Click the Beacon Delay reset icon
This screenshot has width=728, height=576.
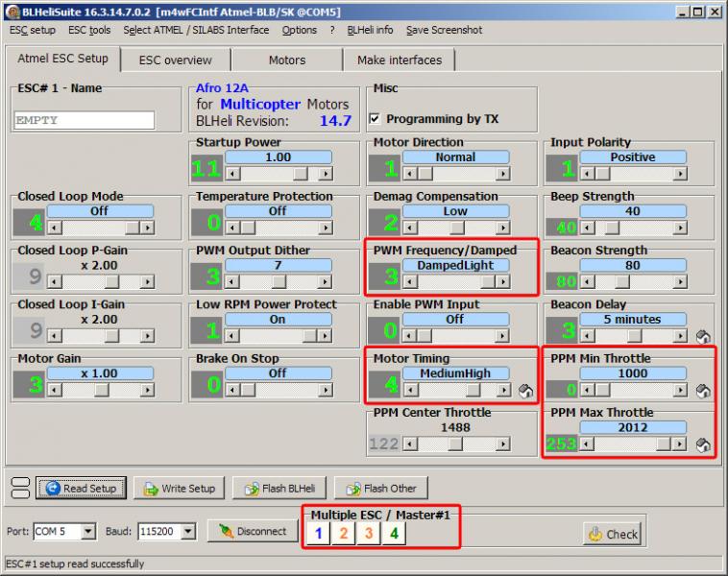(x=703, y=337)
